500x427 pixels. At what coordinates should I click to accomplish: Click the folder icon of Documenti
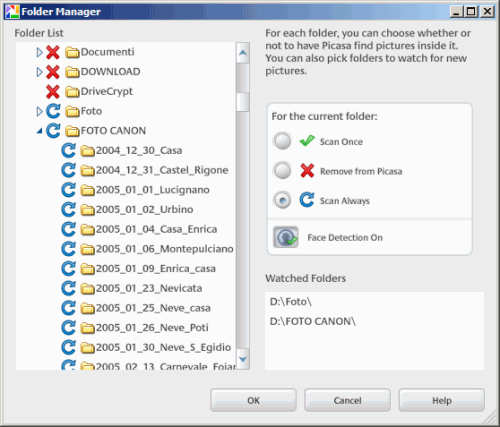click(x=72, y=52)
